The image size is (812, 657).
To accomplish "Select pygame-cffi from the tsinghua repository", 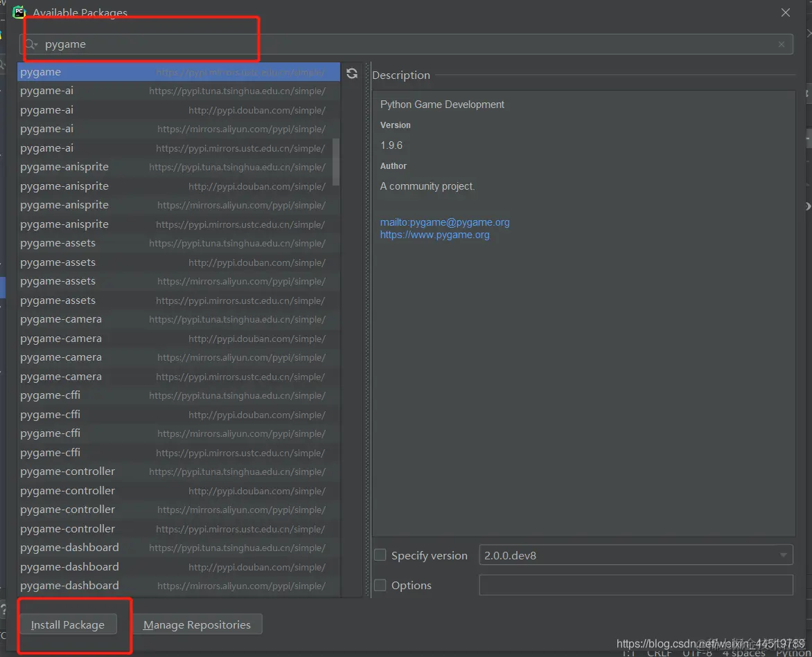I will click(179, 395).
